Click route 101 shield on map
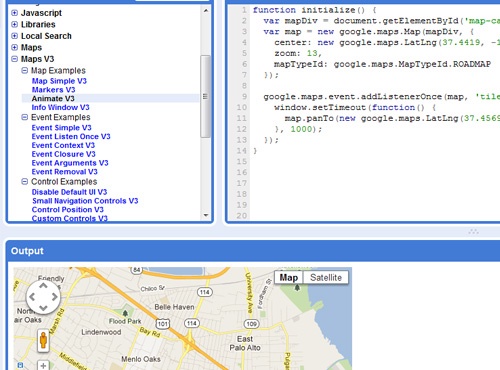The height and width of the screenshot is (370, 500). tap(163, 323)
